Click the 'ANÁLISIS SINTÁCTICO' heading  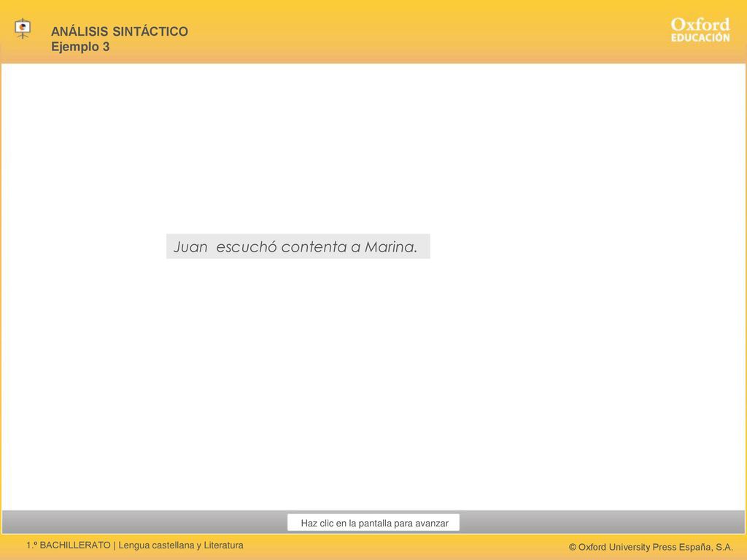click(x=120, y=31)
